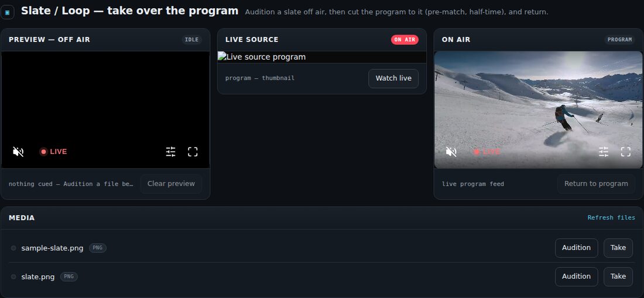Click LIVE indicator in on-air player

tap(486, 152)
